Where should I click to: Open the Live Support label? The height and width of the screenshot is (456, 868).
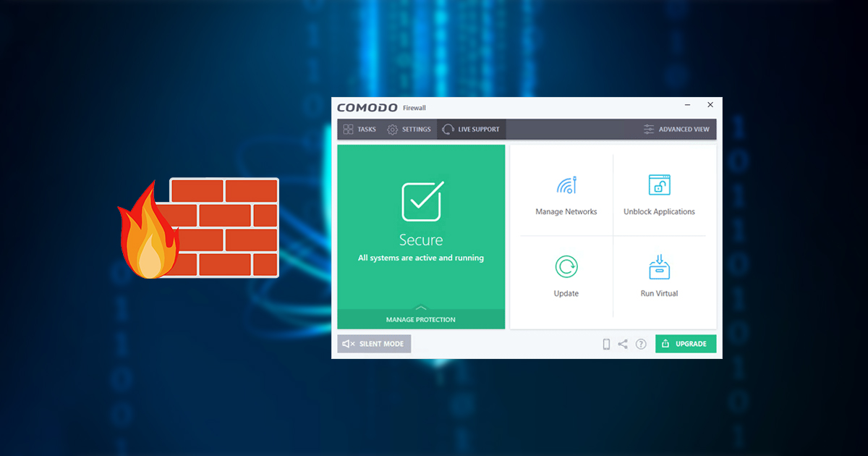coord(479,130)
